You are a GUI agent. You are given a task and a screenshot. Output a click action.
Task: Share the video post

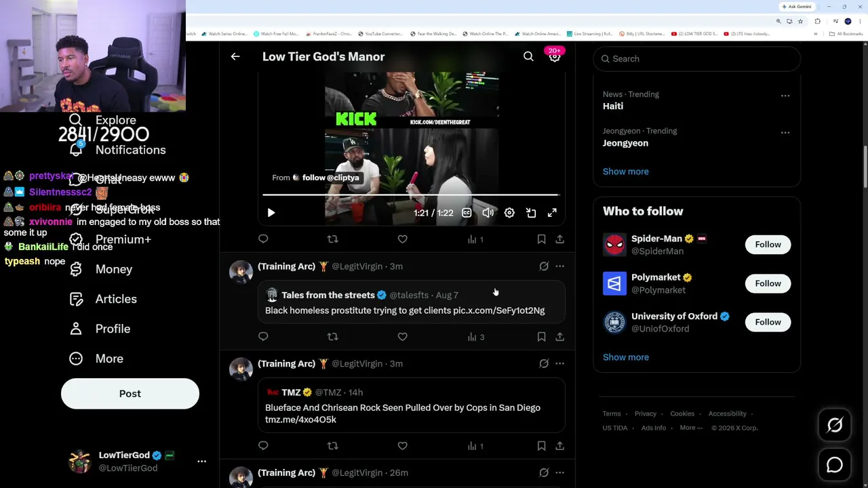[559, 239]
